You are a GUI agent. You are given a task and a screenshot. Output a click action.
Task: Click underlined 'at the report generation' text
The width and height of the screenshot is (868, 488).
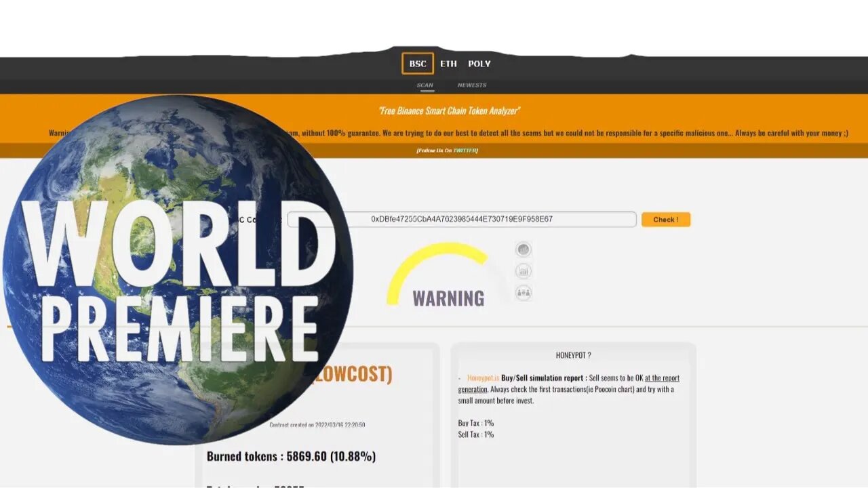click(568, 383)
